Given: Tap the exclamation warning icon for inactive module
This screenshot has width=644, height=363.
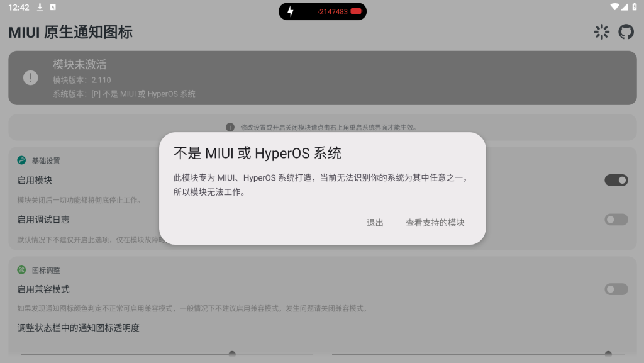Looking at the screenshot, I should point(30,77).
